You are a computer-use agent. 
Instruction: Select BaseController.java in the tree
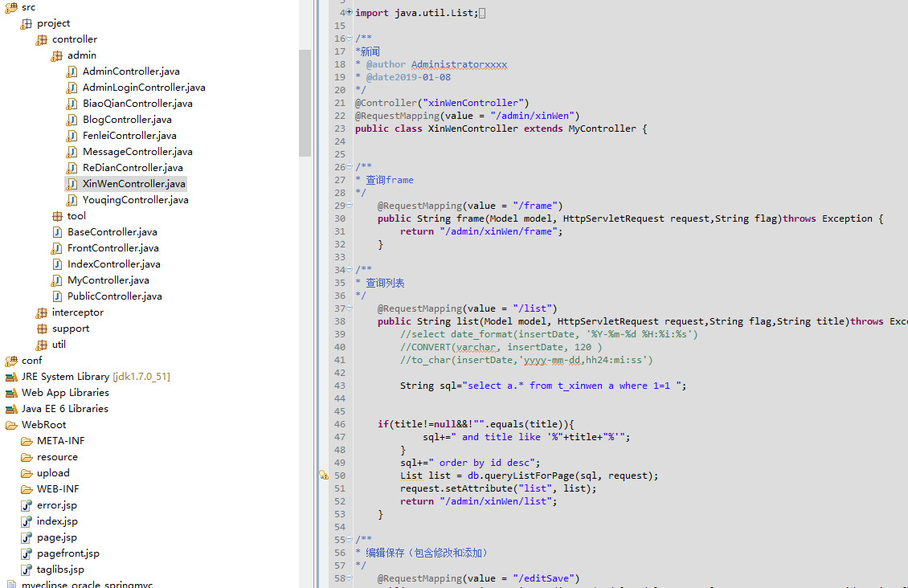(112, 232)
